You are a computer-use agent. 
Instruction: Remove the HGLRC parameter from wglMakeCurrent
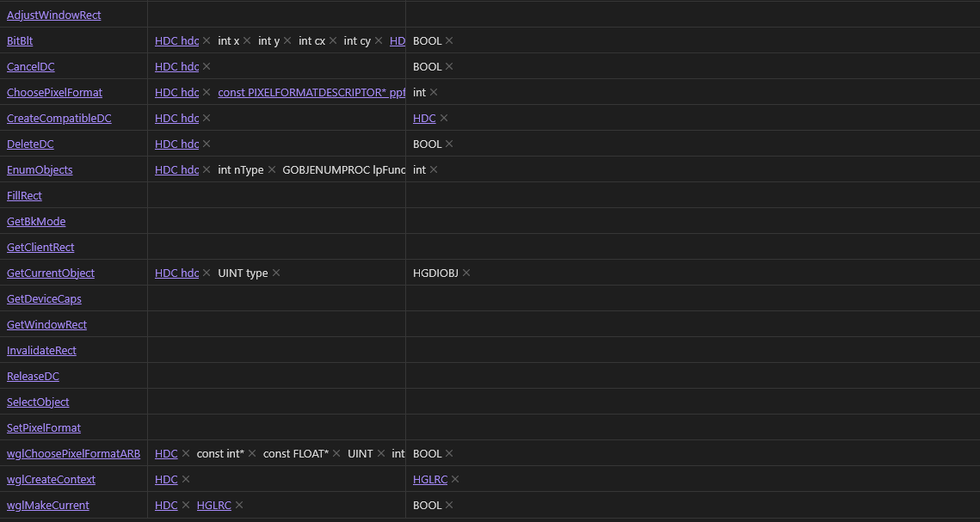[x=238, y=505]
